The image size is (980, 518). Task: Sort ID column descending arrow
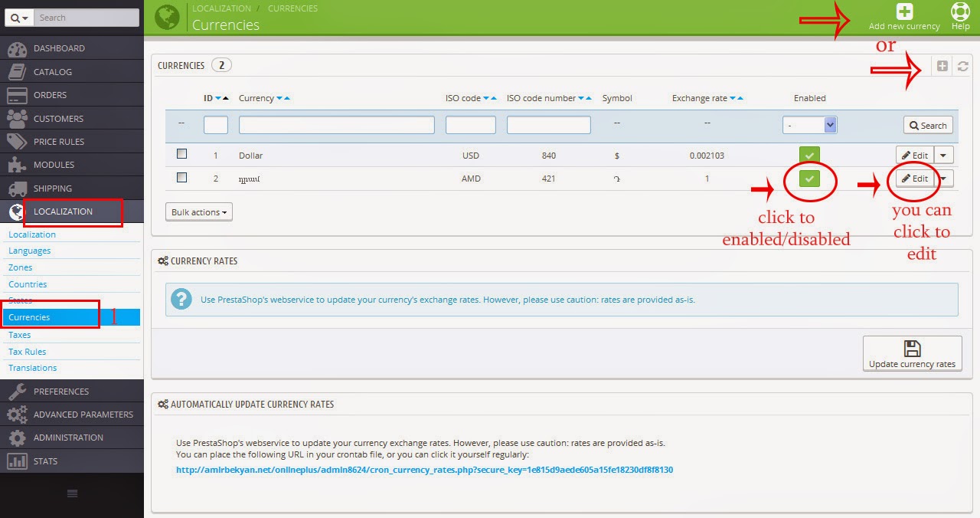pyautogui.click(x=218, y=98)
